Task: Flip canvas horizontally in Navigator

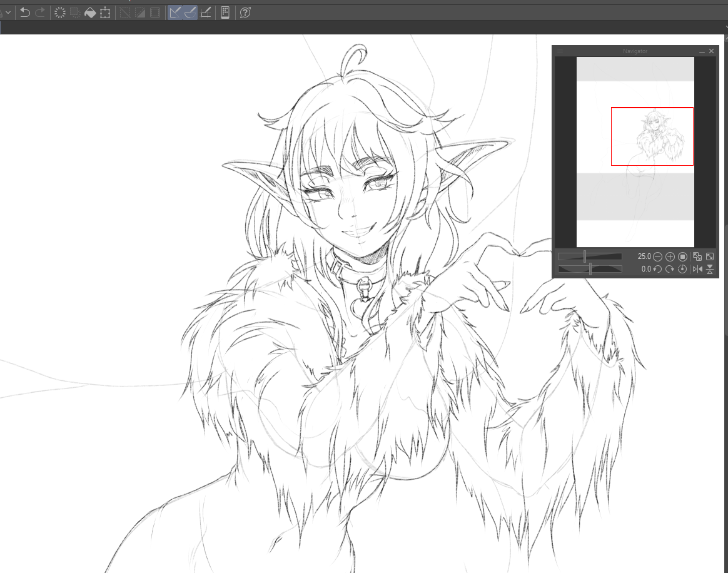Action: tap(698, 269)
